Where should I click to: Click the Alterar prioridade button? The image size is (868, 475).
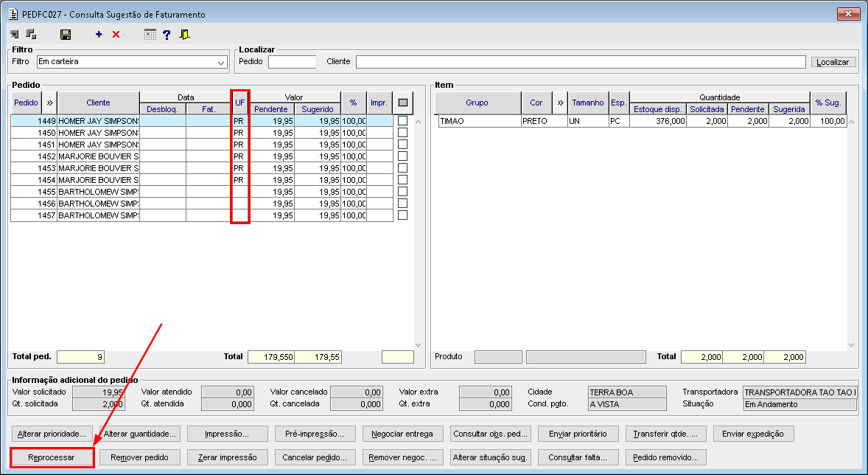coord(52,434)
